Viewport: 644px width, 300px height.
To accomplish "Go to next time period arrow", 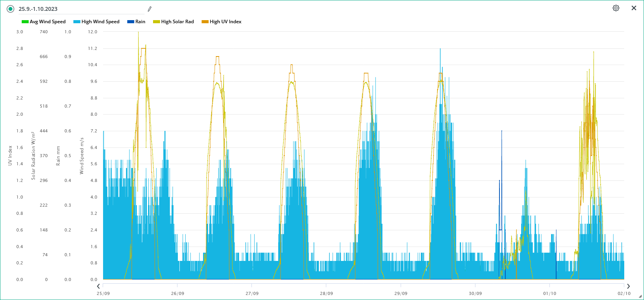I will [628, 286].
